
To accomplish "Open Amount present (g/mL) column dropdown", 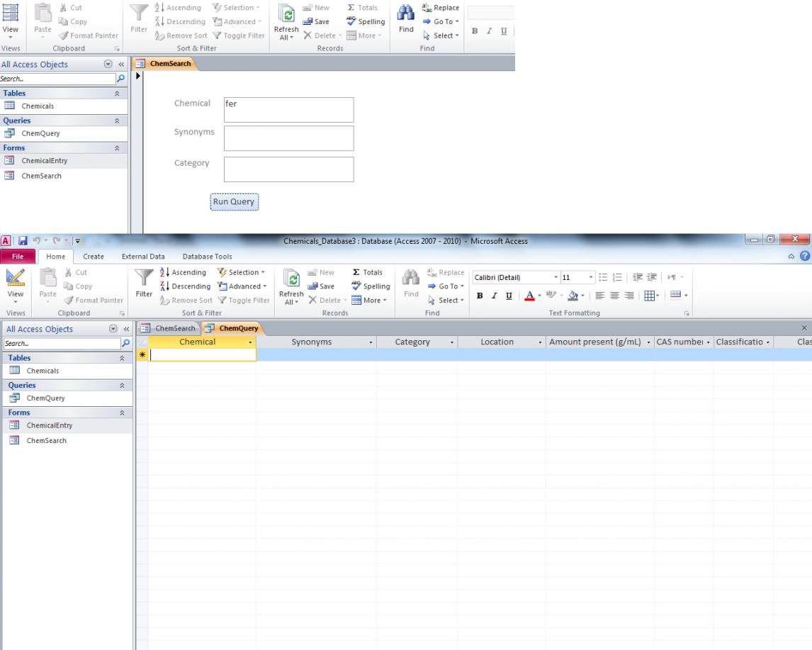I will pyautogui.click(x=648, y=342).
